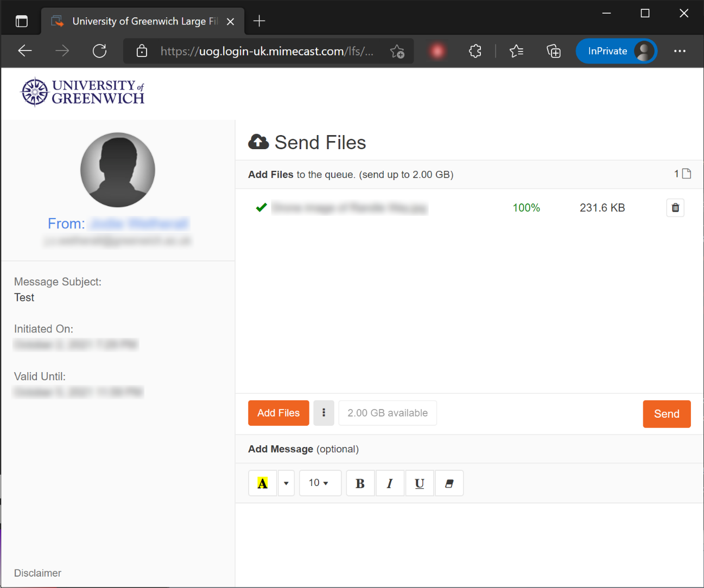704x588 pixels.
Task: Open the Disclaimer link
Action: pyautogui.click(x=37, y=573)
